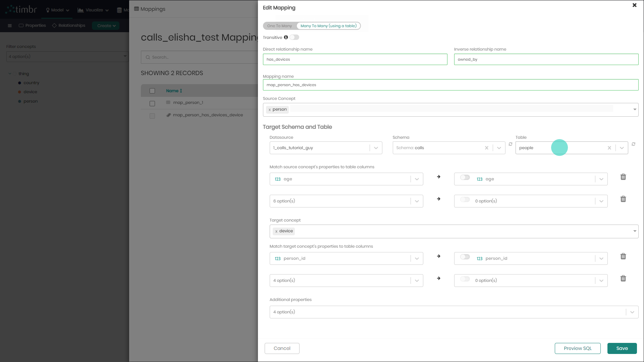This screenshot has height=362, width=644.
Task: Open the Table dropdown
Action: point(622,148)
